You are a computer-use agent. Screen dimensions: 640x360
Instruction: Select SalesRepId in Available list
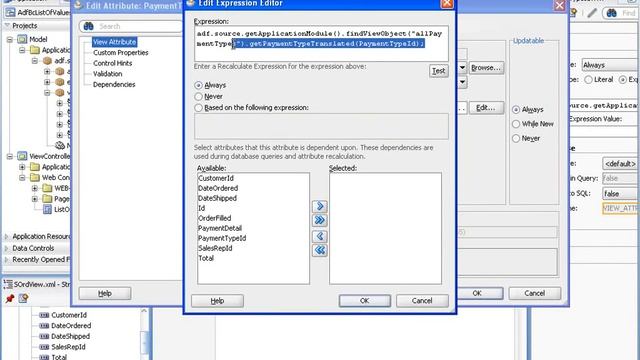(215, 248)
